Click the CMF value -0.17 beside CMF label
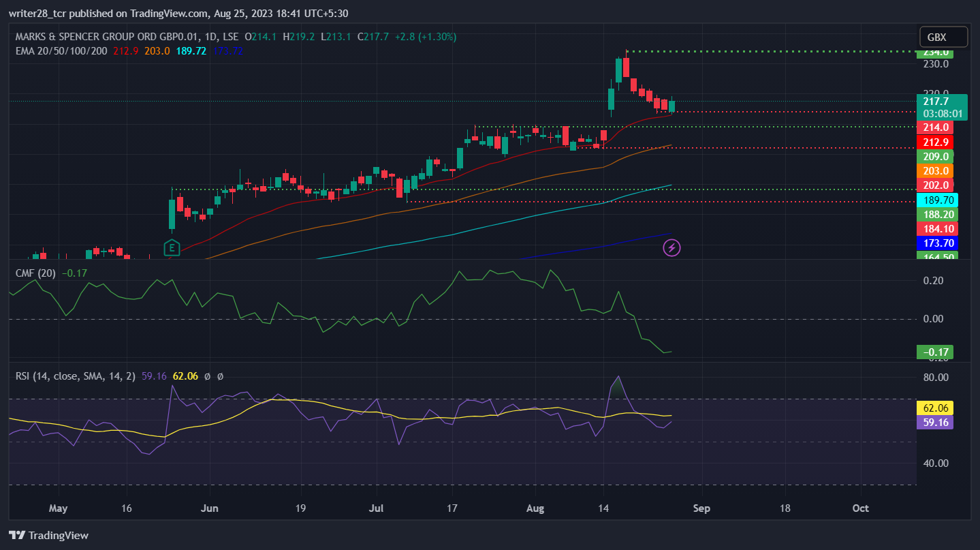 click(x=74, y=273)
